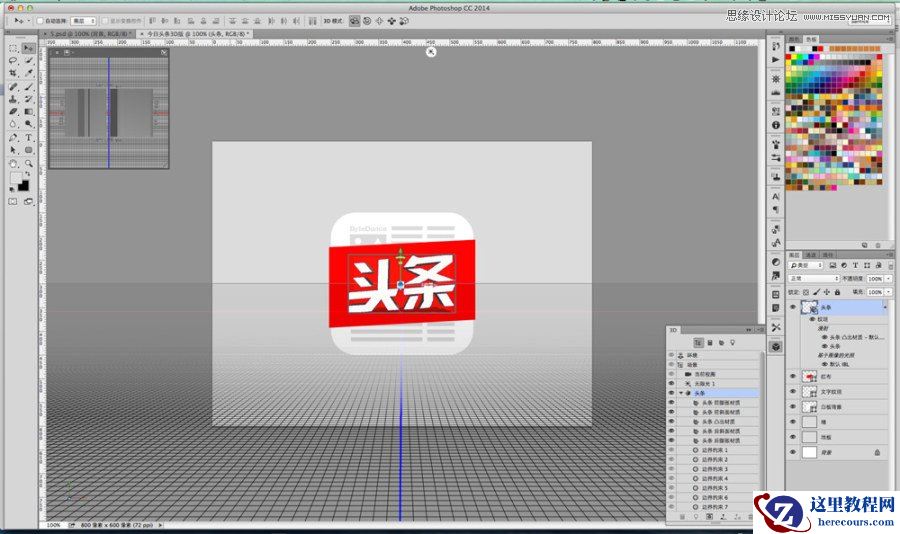Select the Dodge tool
The height and width of the screenshot is (534, 900).
click(x=28, y=124)
